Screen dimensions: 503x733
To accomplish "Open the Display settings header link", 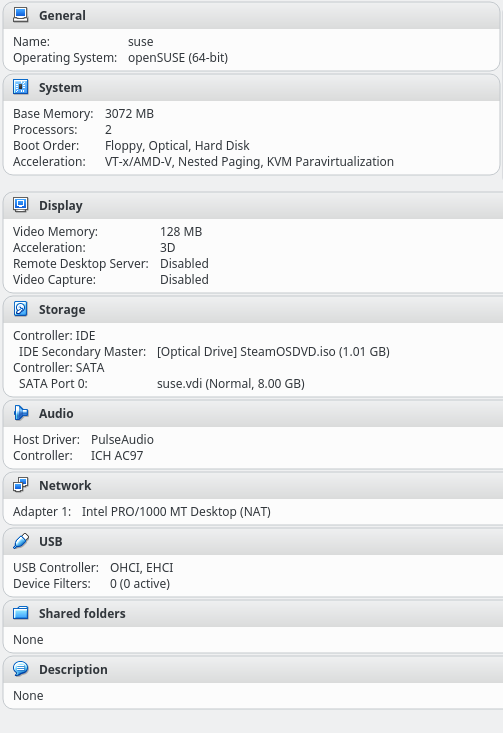I will tap(61, 206).
